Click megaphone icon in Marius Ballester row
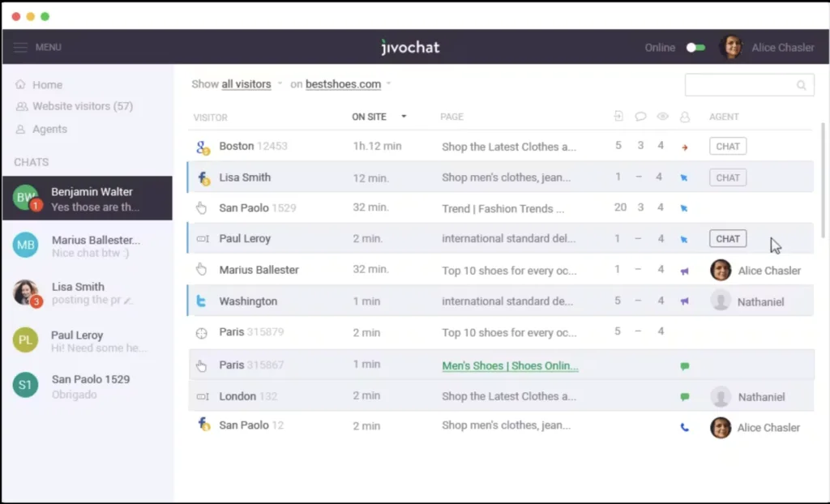This screenshot has width=830, height=504. point(684,271)
